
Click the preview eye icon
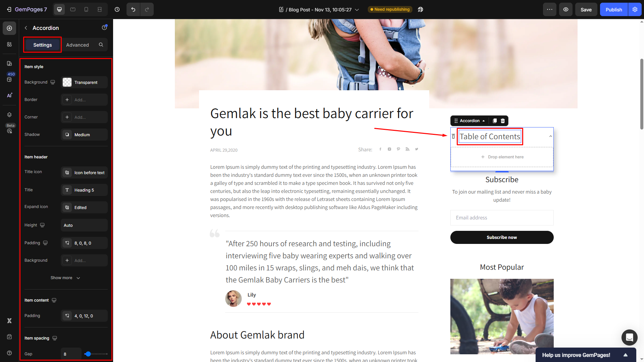(x=566, y=9)
